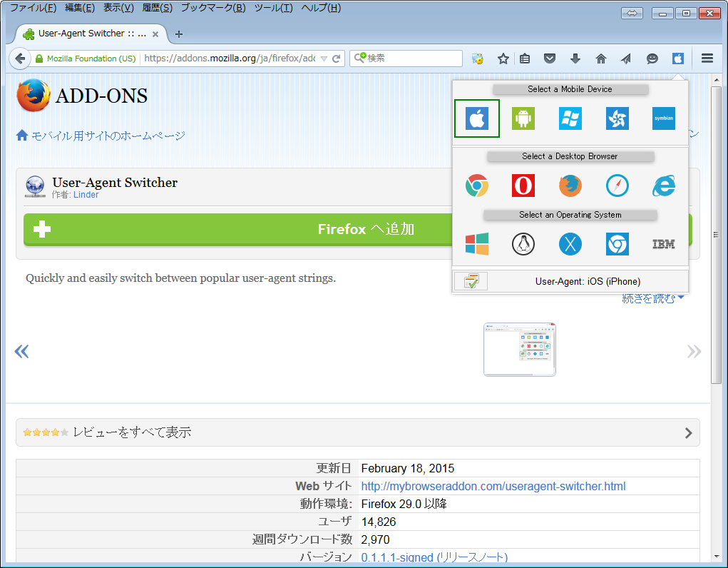Screen dimensions: 728x568
Task: Click the paper plane share icon
Action: (x=626, y=59)
